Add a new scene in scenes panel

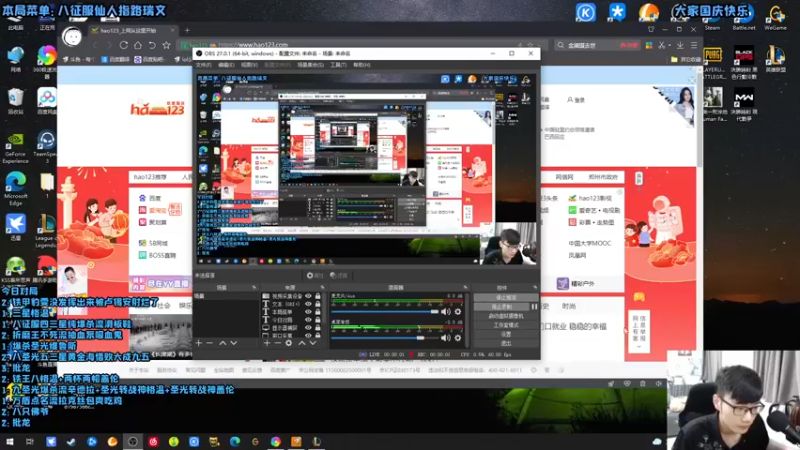click(x=199, y=343)
